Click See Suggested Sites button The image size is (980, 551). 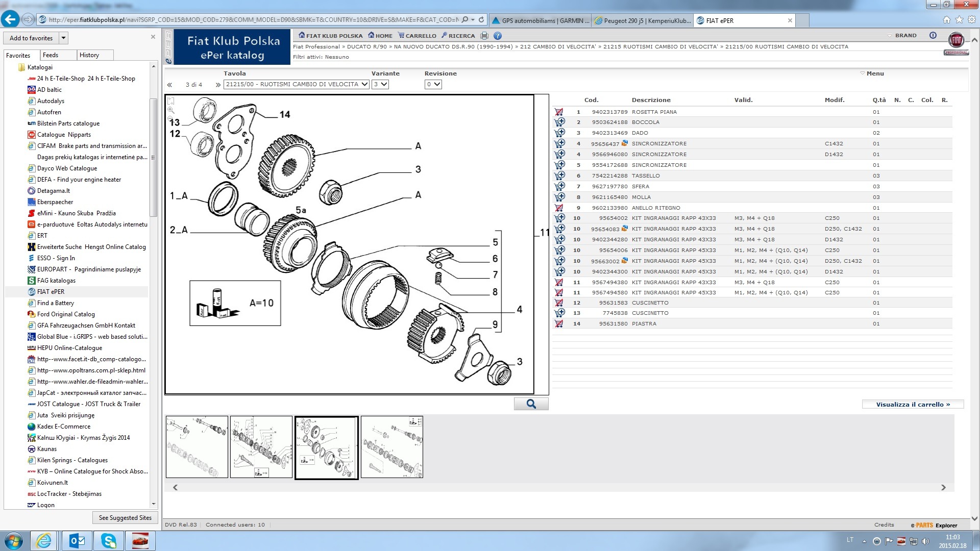(125, 518)
